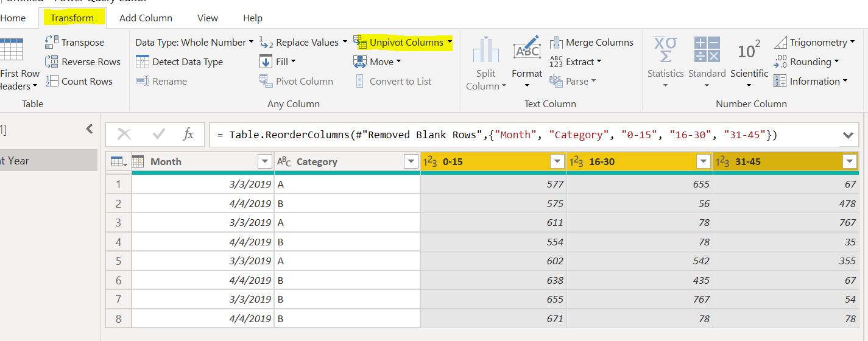Image resolution: width=868 pixels, height=341 pixels.
Task: Open the Category column filter dropdown
Action: [411, 161]
